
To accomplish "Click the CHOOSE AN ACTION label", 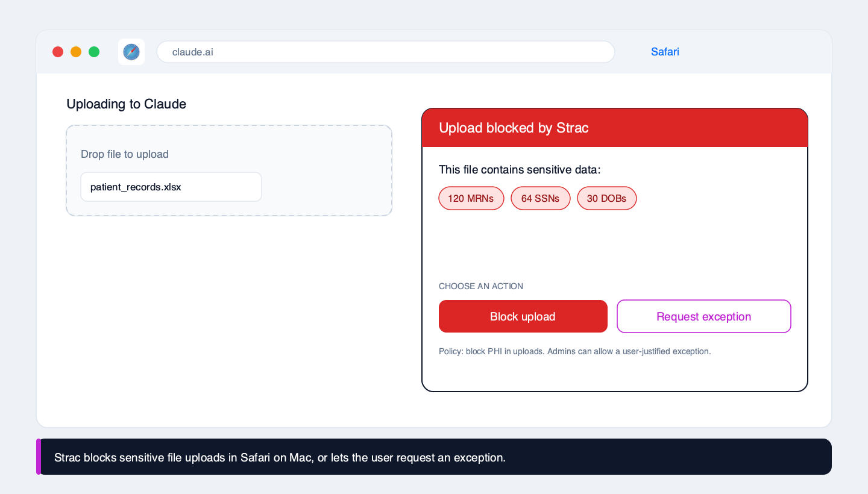I will coord(481,286).
